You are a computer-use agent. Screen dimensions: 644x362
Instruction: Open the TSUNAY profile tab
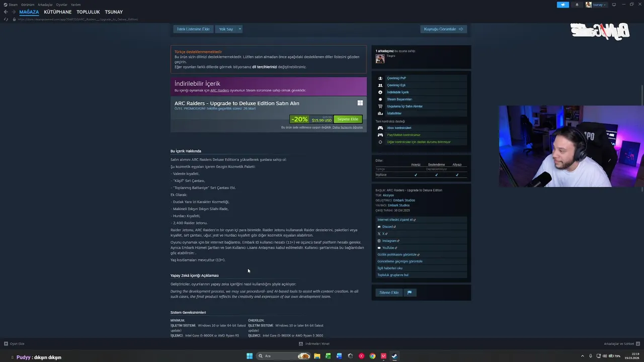(x=114, y=12)
